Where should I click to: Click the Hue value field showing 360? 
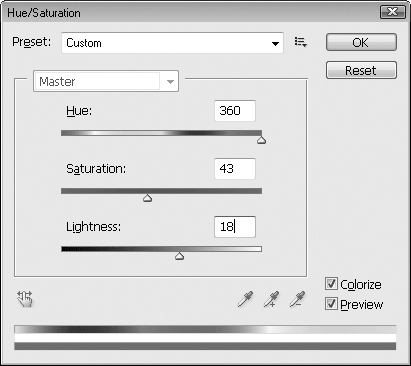click(x=235, y=111)
